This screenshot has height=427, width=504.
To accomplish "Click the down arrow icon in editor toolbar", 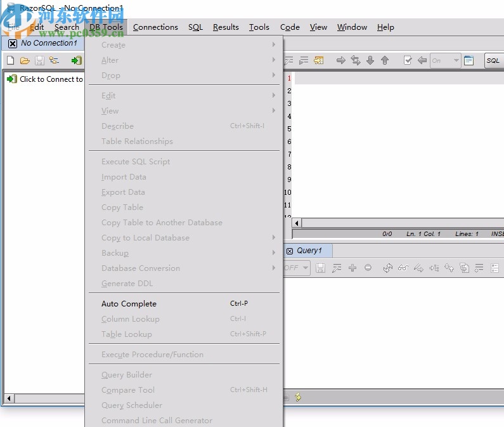I will [x=370, y=60].
